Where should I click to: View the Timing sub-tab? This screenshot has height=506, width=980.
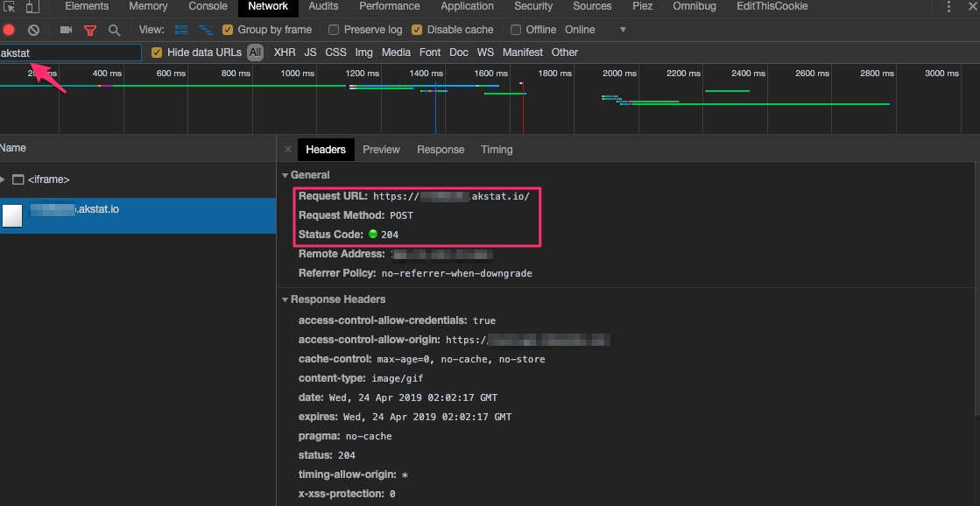pyautogui.click(x=497, y=150)
